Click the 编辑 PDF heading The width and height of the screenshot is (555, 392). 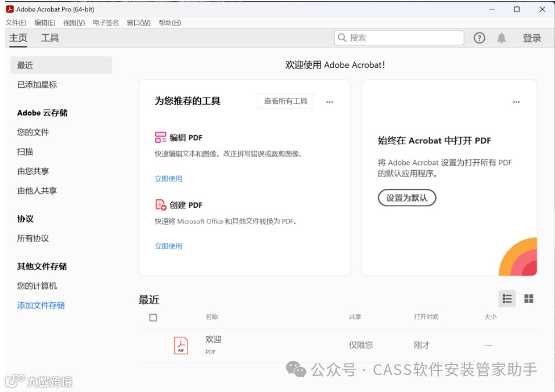pyautogui.click(x=186, y=138)
